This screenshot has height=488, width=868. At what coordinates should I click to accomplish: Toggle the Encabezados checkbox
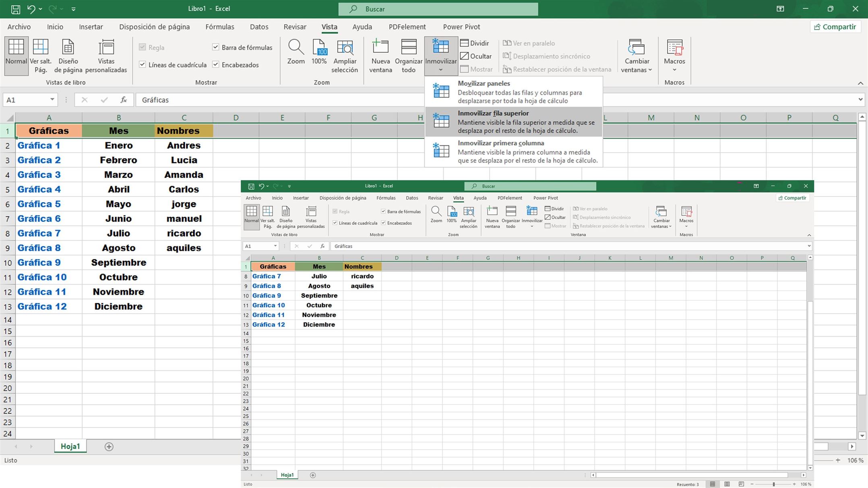216,64
